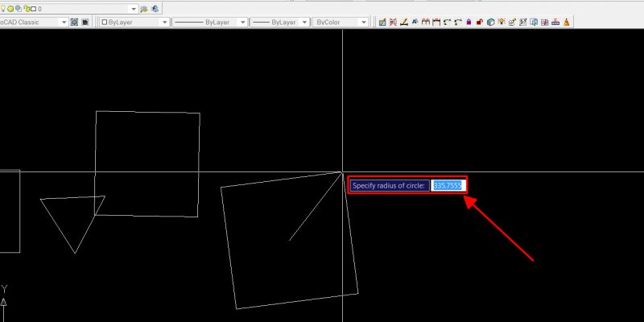Click the red lock icon in toolbar
Image resolution: width=644 pixels, height=322 pixels.
(x=469, y=23)
